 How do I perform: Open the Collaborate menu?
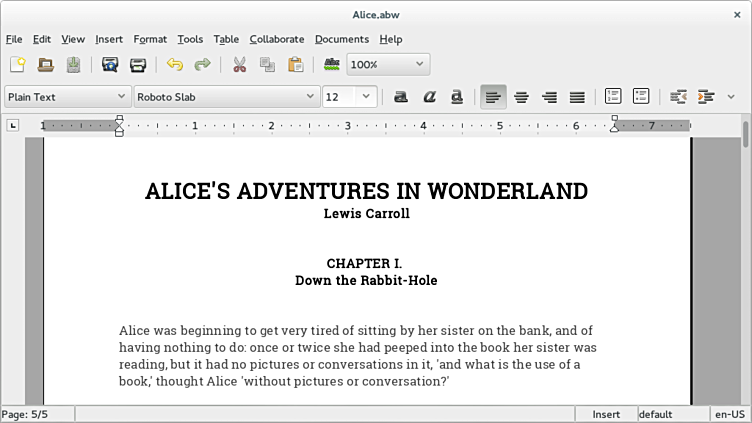click(x=276, y=39)
